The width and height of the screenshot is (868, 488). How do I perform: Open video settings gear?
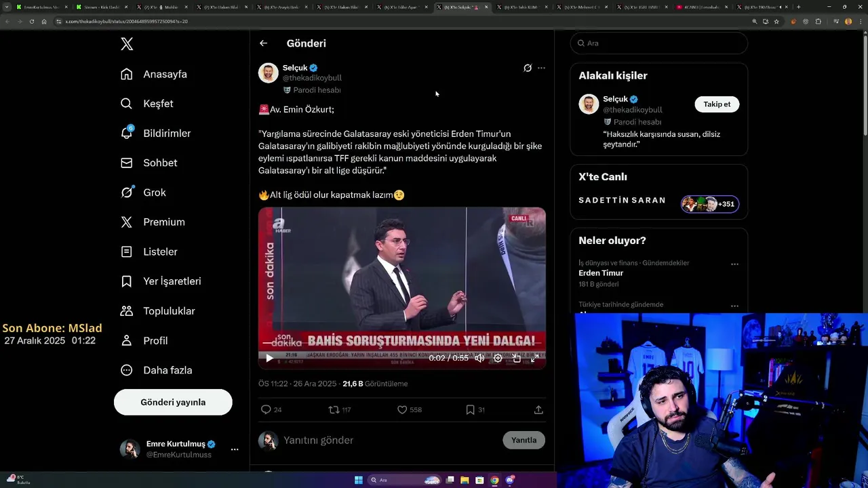498,358
